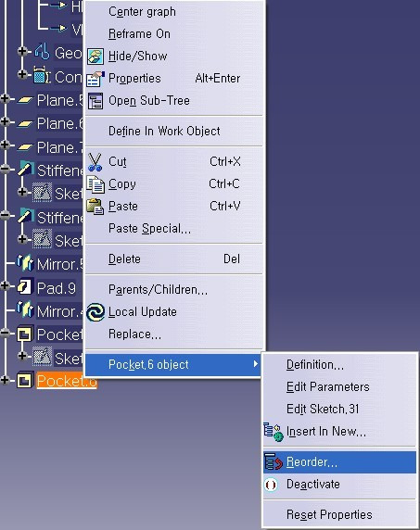The height and width of the screenshot is (530, 420).
Task: Expand the Sketch node directly above Pocket.6
Action: [22, 356]
